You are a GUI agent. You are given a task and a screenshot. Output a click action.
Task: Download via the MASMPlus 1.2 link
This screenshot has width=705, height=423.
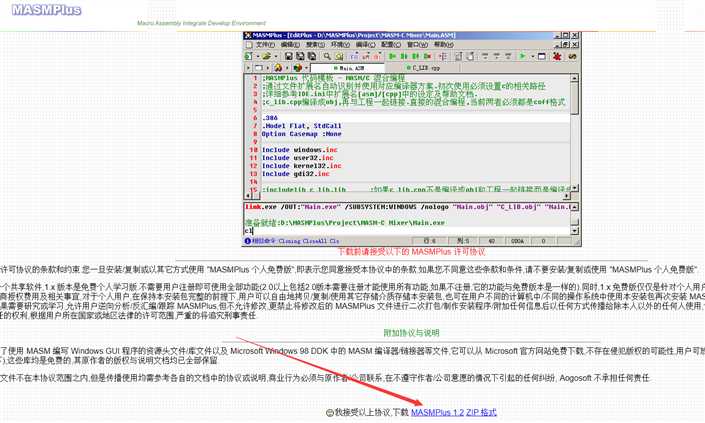[x=437, y=412]
